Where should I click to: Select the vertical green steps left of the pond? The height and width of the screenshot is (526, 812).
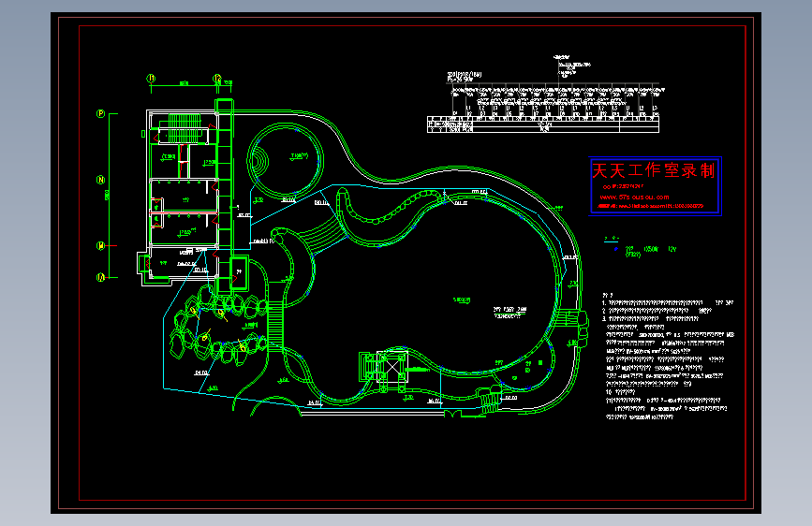275,328
